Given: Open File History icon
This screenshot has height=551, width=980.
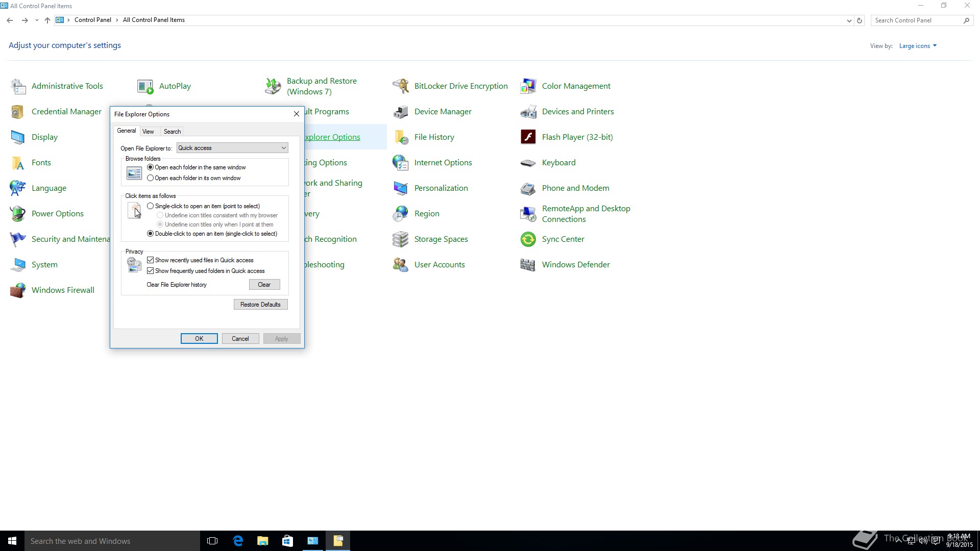Looking at the screenshot, I should coord(401,137).
